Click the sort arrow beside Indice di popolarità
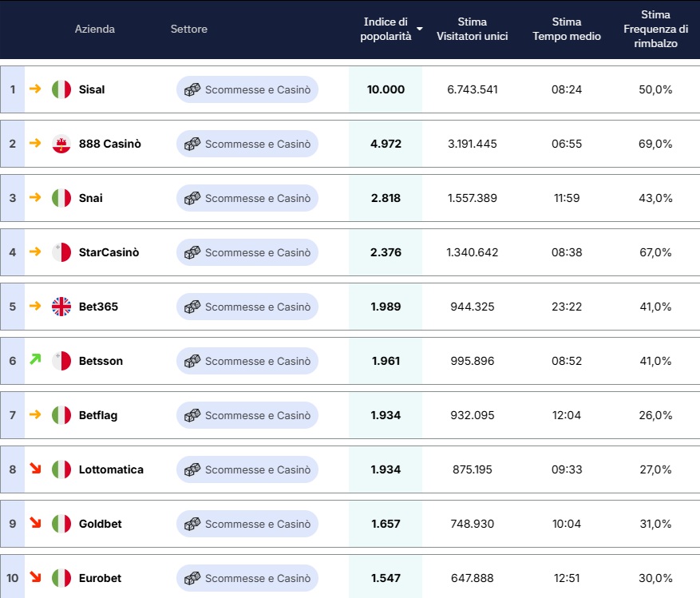700x598 pixels. click(420, 29)
